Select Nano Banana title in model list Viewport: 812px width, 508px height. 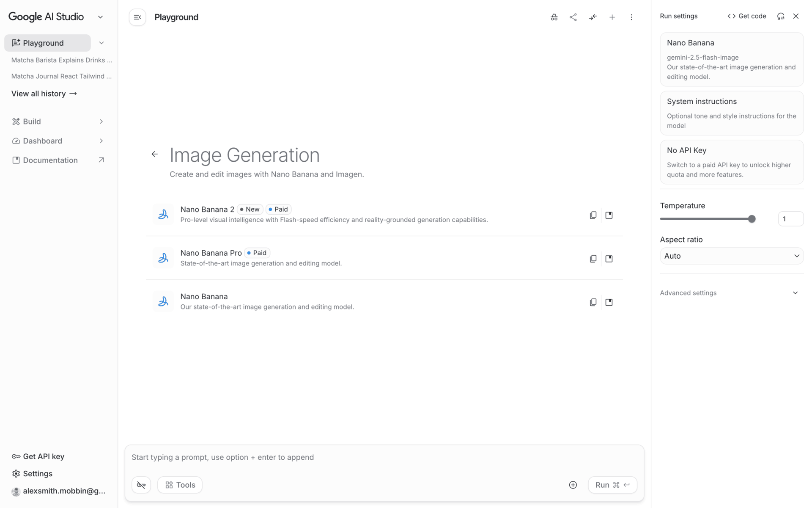point(204,297)
